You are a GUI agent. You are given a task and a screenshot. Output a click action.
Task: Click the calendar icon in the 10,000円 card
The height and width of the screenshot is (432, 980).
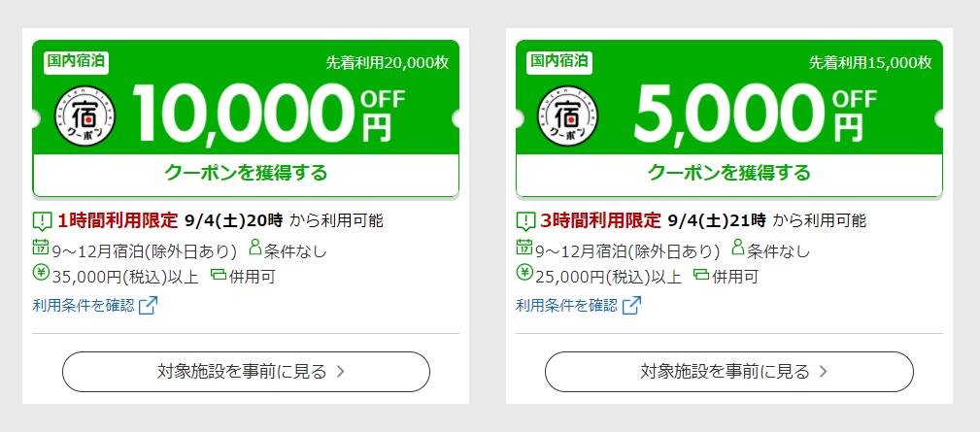point(41,248)
